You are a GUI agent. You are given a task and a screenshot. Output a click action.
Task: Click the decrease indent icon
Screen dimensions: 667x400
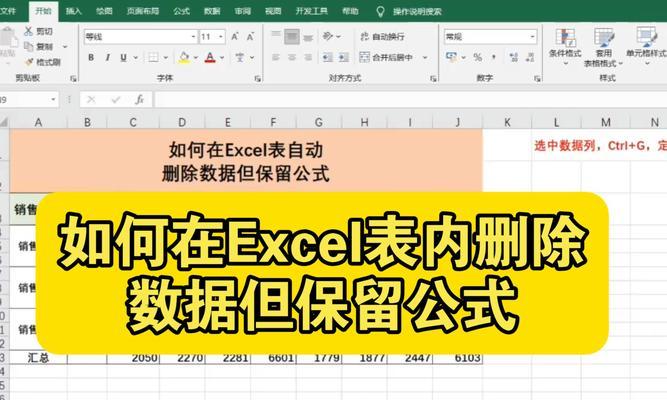(x=328, y=57)
